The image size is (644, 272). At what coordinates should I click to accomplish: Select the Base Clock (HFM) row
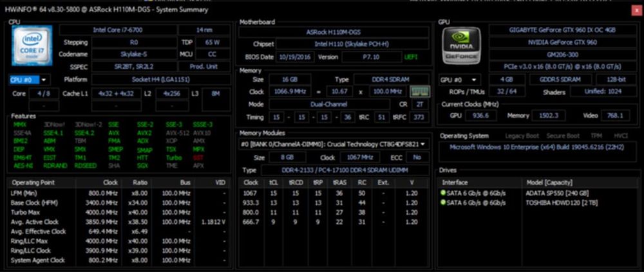tap(119, 203)
